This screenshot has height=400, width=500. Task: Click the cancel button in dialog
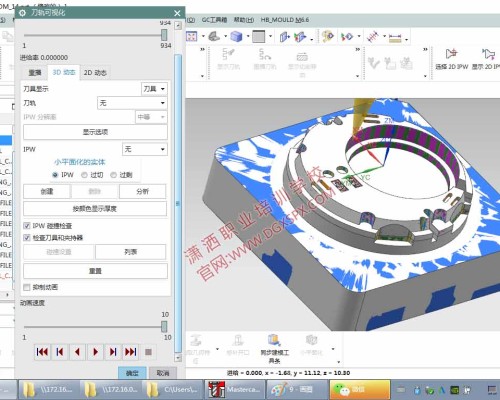(163, 373)
